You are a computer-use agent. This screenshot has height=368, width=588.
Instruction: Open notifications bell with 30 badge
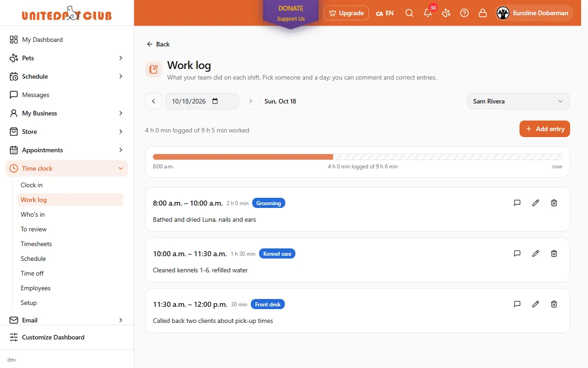coord(428,13)
